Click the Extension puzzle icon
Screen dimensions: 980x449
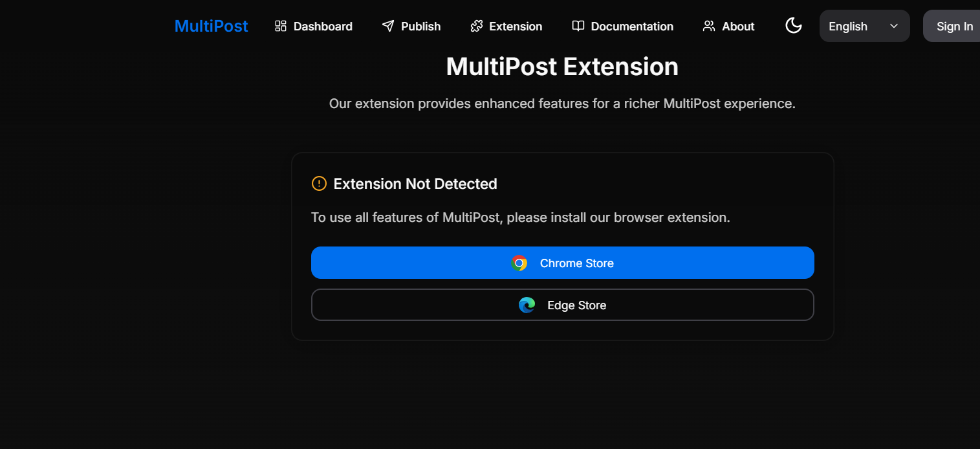pos(476,26)
